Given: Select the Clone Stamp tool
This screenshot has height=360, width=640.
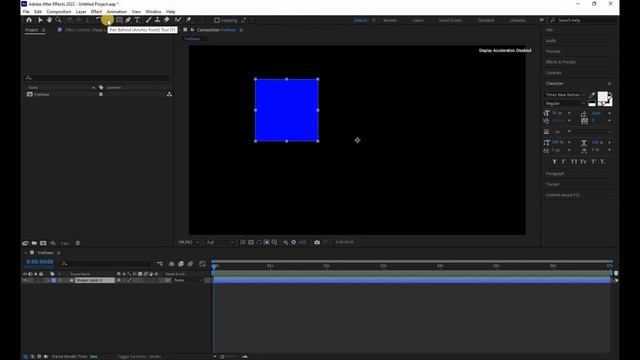Looking at the screenshot, I should click(157, 20).
